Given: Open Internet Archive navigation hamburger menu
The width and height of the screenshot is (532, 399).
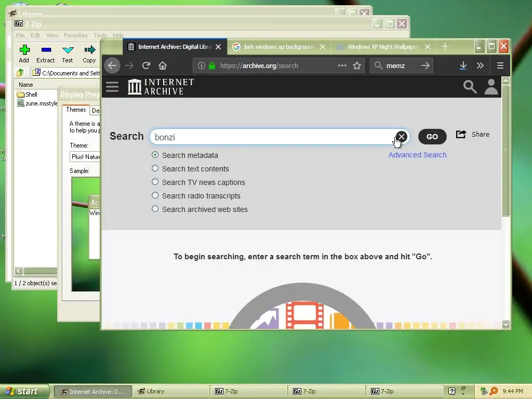Looking at the screenshot, I should coord(112,87).
